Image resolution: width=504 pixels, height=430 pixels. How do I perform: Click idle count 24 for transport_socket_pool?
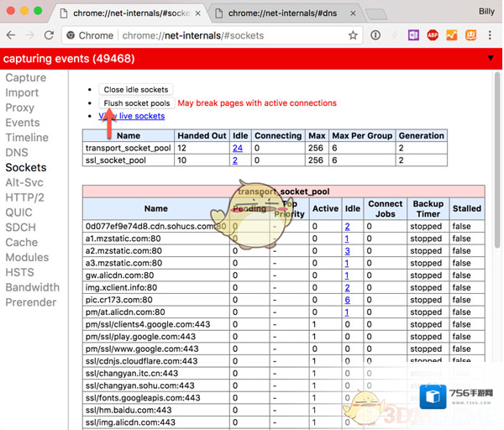pos(238,148)
